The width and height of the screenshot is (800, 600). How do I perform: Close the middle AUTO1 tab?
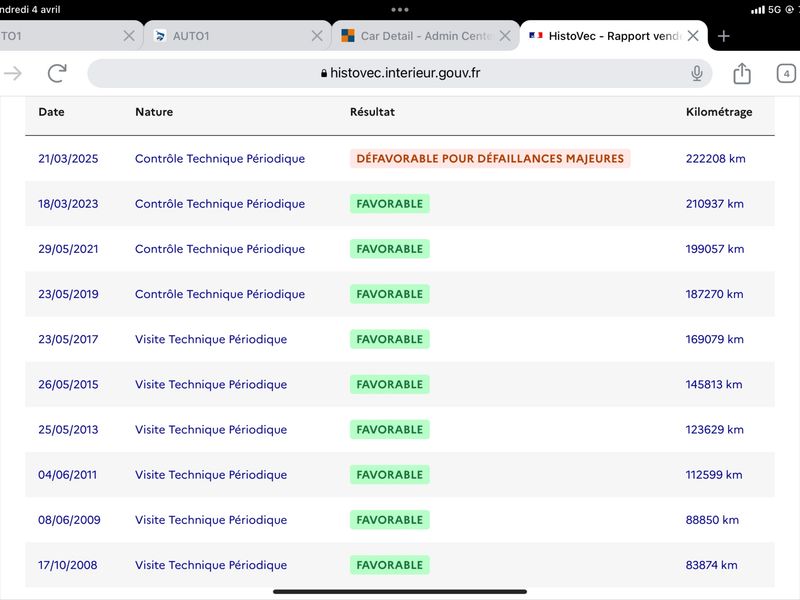317,36
